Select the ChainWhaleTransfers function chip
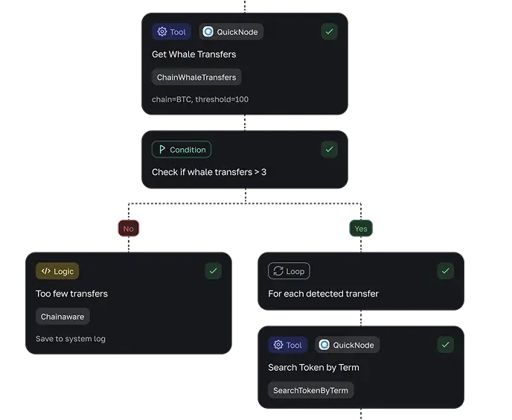The image size is (512, 420). point(196,77)
